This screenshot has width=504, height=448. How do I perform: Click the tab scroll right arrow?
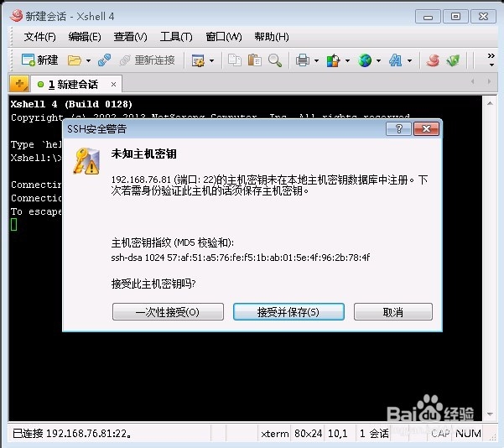489,81
